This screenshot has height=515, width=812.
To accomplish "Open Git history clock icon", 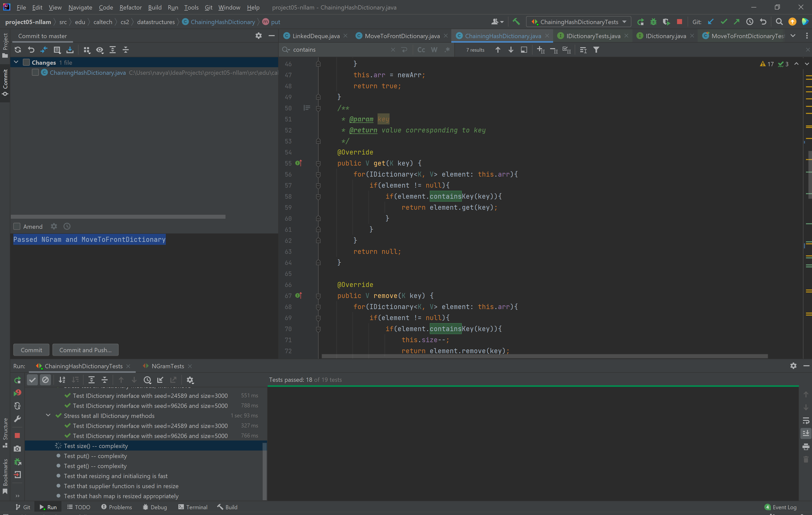I will click(x=750, y=22).
